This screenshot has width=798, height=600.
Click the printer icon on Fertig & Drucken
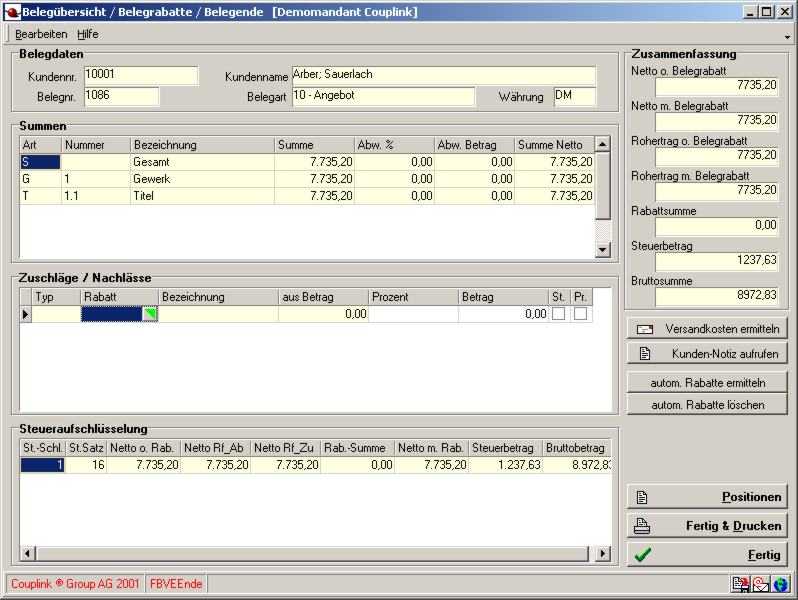643,526
